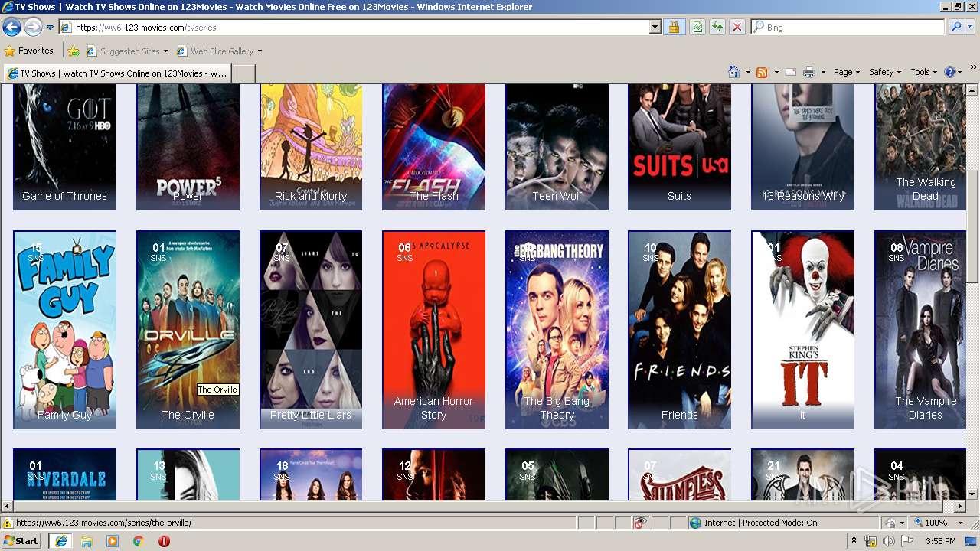The image size is (980, 551).
Task: Click the address bar URL field
Action: 354,28
